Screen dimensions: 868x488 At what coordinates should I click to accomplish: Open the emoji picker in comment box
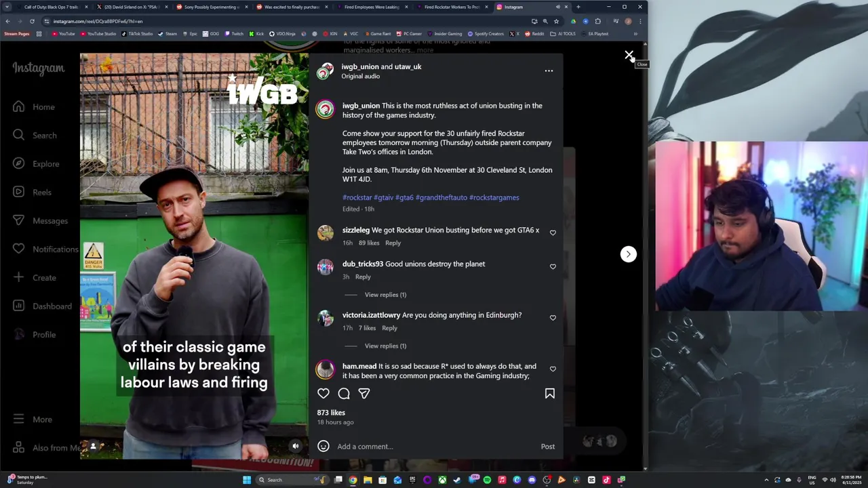pos(323,446)
